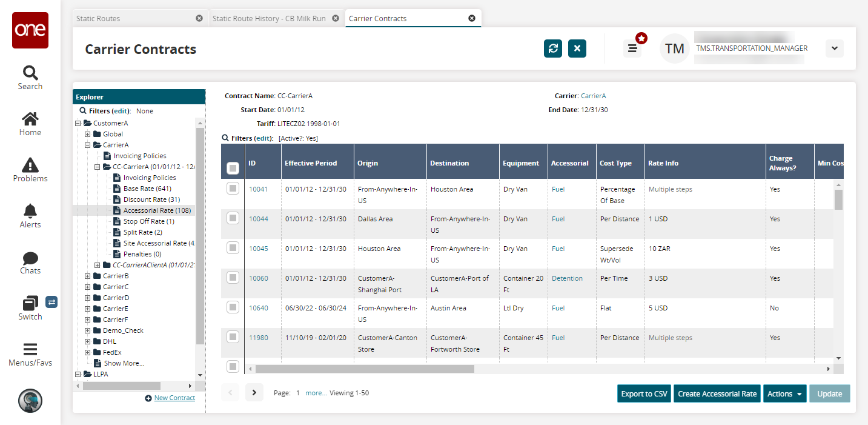Open the Actions dropdown button
Image resolution: width=868 pixels, height=425 pixels.
click(x=784, y=393)
